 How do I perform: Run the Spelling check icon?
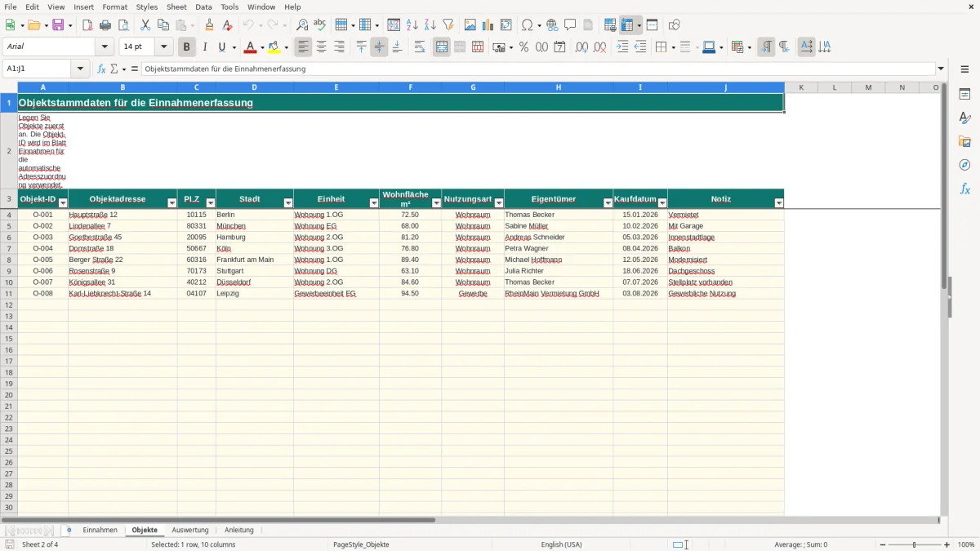(x=319, y=25)
